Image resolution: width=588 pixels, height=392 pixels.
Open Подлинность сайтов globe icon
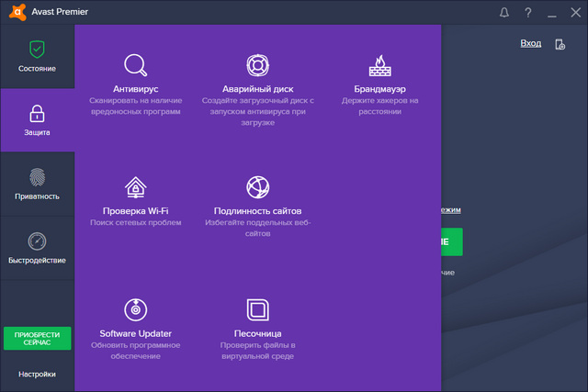click(x=258, y=188)
